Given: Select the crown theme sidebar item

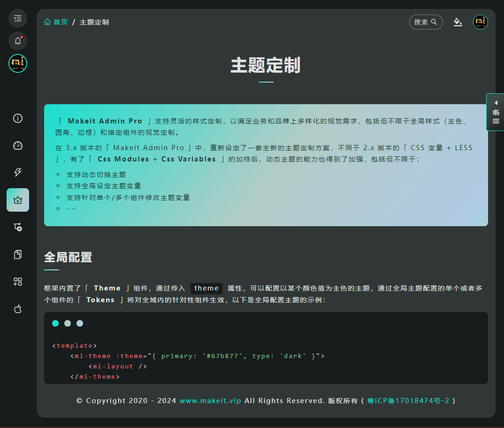Looking at the screenshot, I should (x=18, y=200).
